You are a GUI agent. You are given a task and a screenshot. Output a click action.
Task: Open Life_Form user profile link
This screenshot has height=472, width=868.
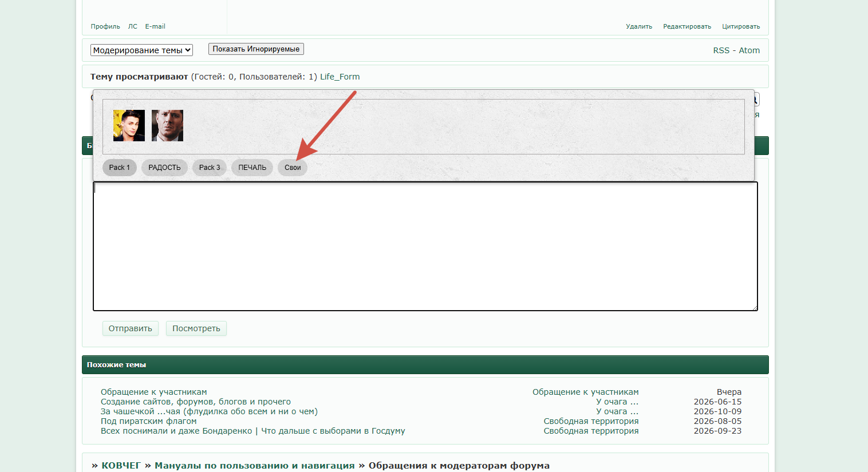(340, 77)
